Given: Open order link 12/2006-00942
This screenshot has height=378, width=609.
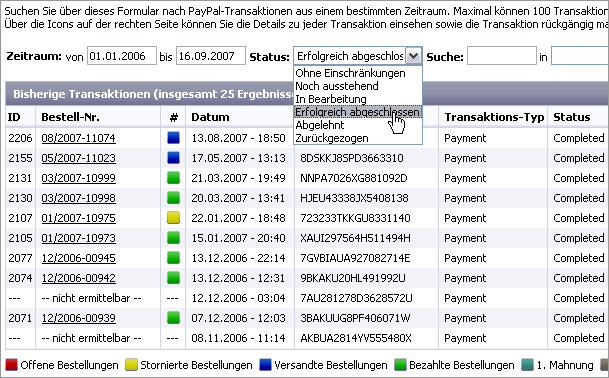Looking at the screenshot, I should coord(78,278).
